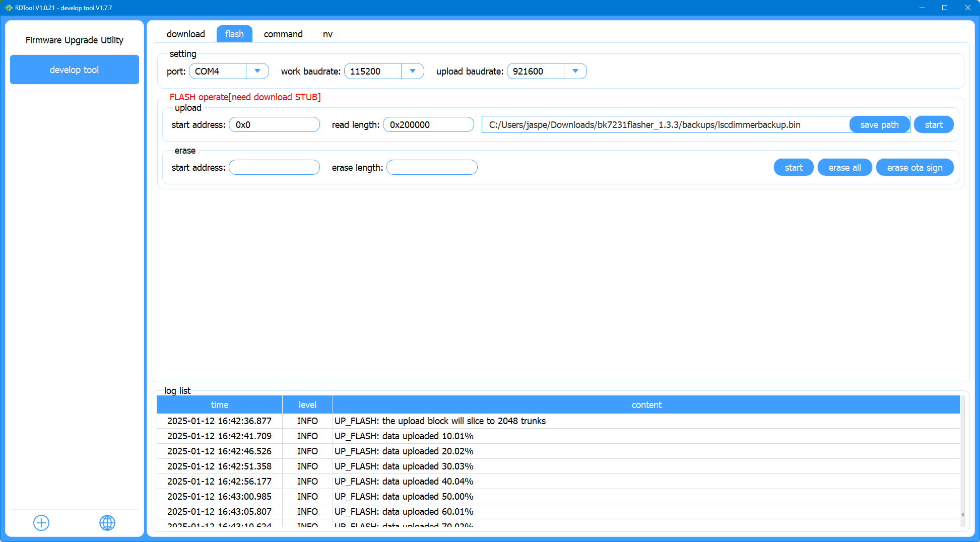Open the command tab

click(283, 34)
